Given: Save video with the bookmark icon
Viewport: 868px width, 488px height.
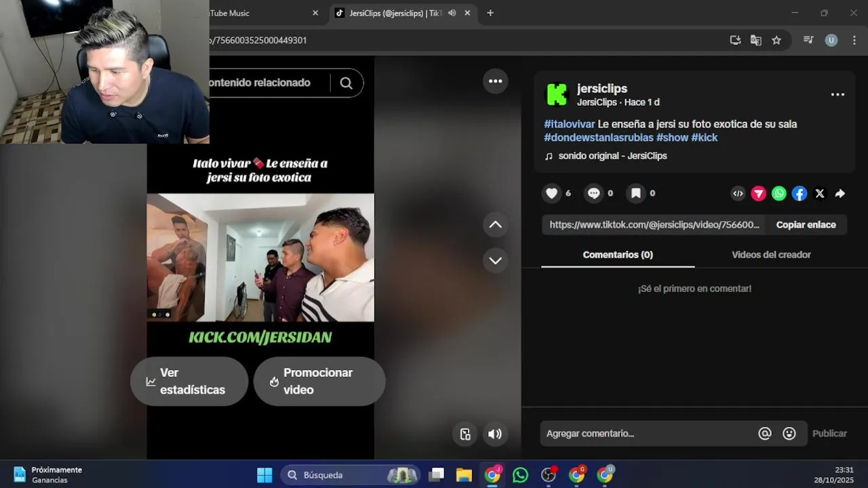Looking at the screenshot, I should coord(636,193).
